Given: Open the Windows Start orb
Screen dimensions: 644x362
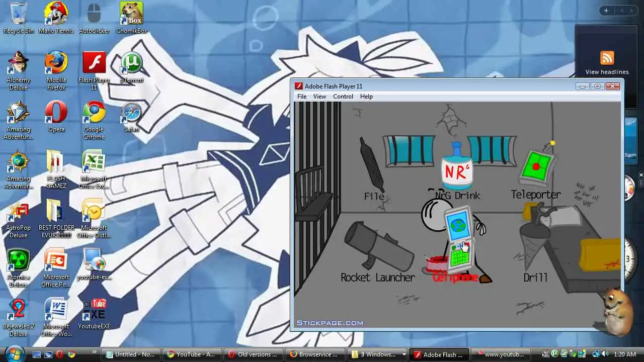Looking at the screenshot, I should 14,353.
